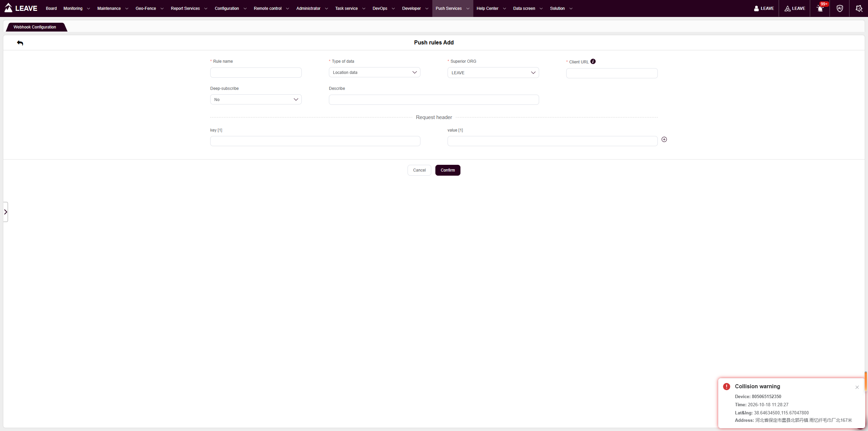
Task: Focus the Describe input field
Action: coord(434,100)
